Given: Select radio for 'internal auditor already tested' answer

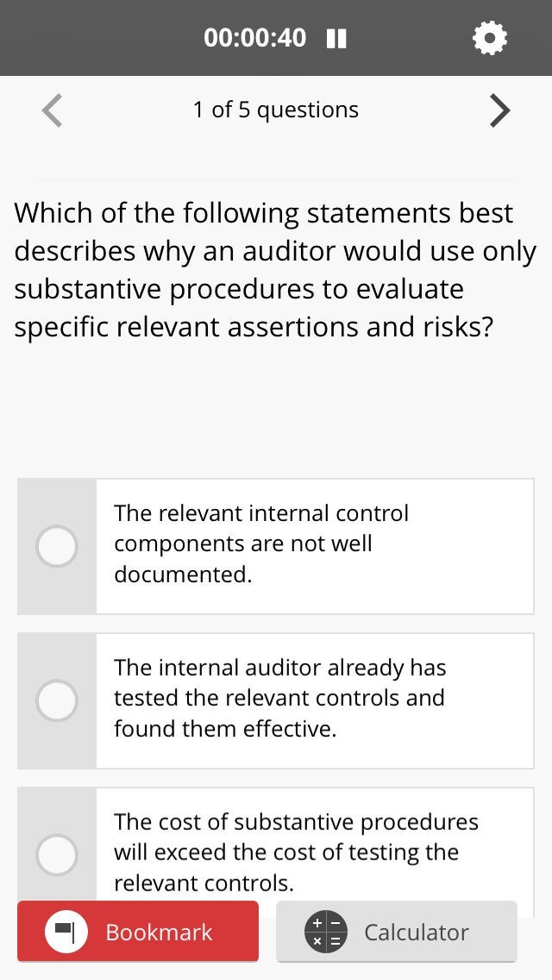Looking at the screenshot, I should tap(57, 700).
